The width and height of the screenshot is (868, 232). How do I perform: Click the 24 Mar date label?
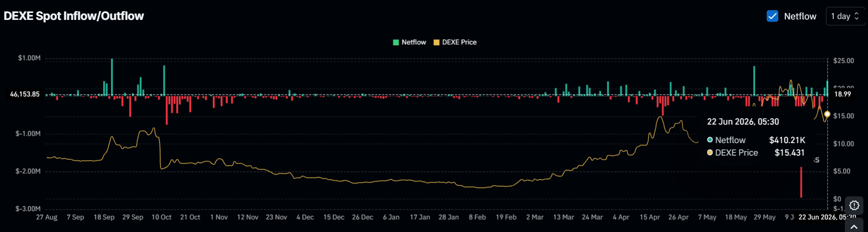click(x=592, y=217)
